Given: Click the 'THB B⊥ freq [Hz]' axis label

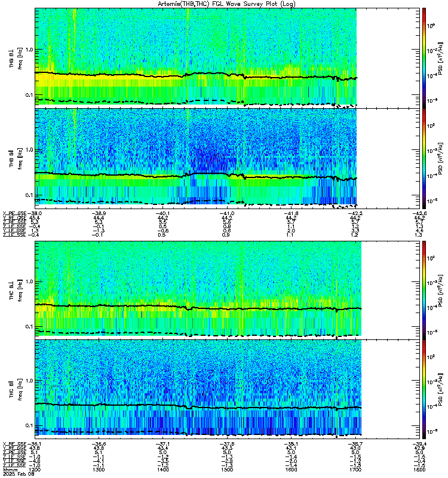Looking at the screenshot, I should click(x=16, y=58).
